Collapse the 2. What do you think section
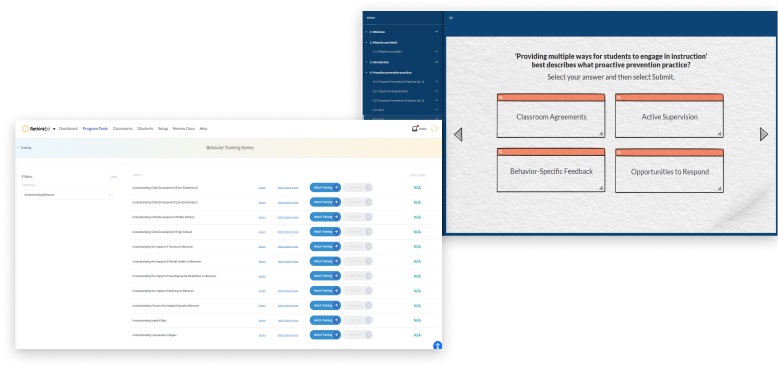The height and width of the screenshot is (378, 778). pos(366,43)
